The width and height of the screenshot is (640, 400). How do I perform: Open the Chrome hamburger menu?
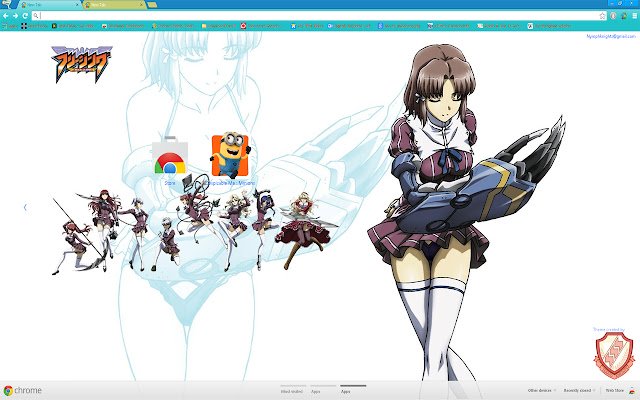tap(634, 16)
